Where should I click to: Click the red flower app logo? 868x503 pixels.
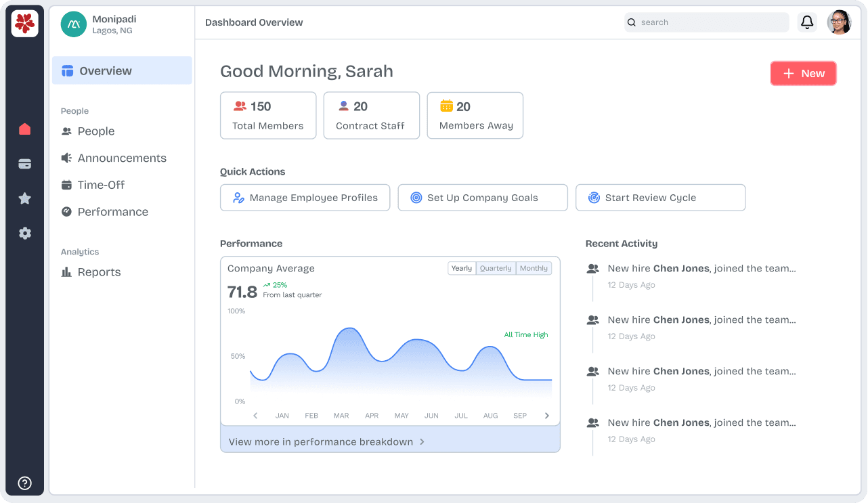25,24
